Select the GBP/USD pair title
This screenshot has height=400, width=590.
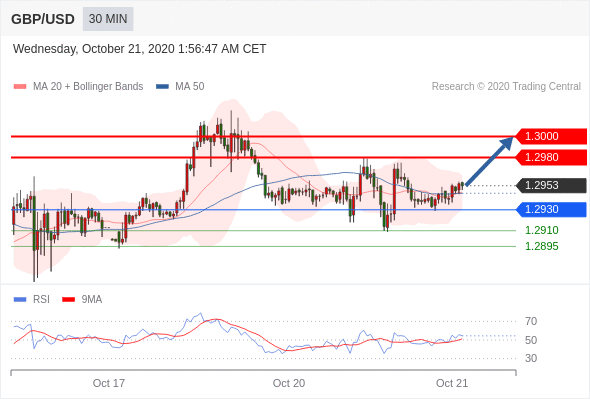[x=43, y=19]
